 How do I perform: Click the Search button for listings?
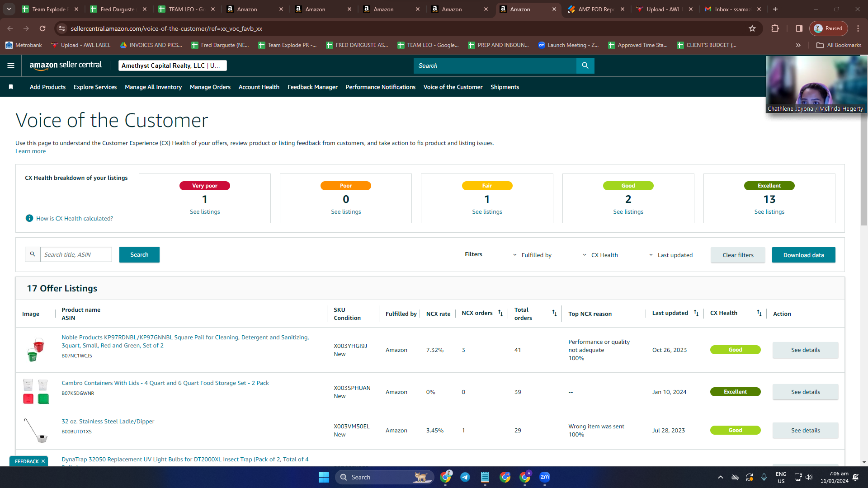tap(139, 254)
